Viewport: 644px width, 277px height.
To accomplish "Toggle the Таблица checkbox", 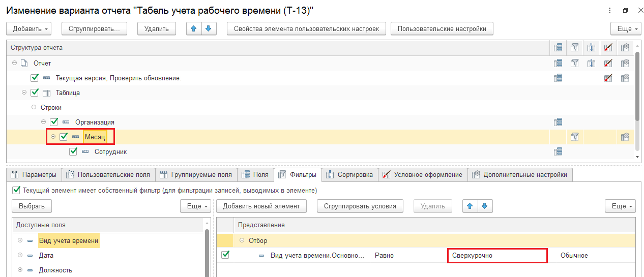I will 35,93.
